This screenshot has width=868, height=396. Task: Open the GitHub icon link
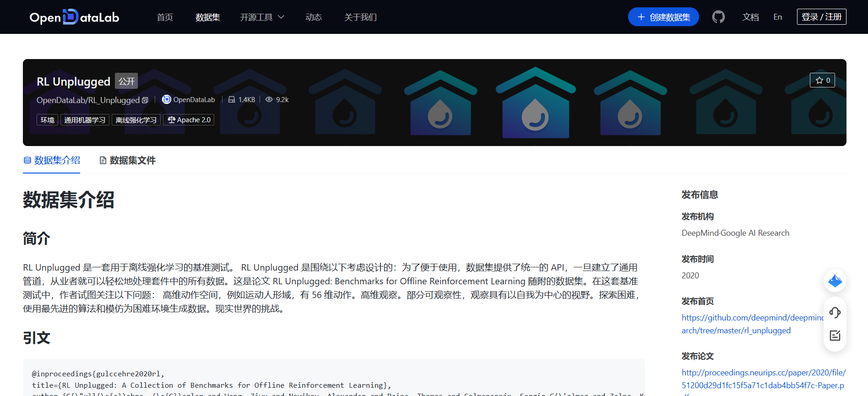click(718, 17)
